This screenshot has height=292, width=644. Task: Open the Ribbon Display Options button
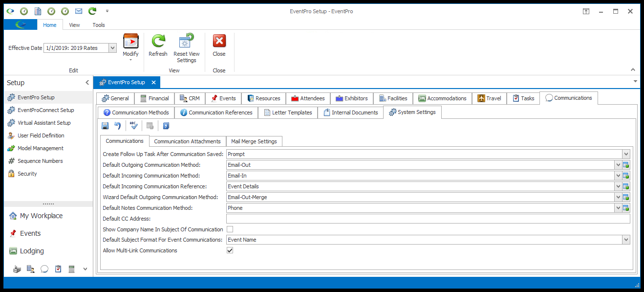(586, 11)
